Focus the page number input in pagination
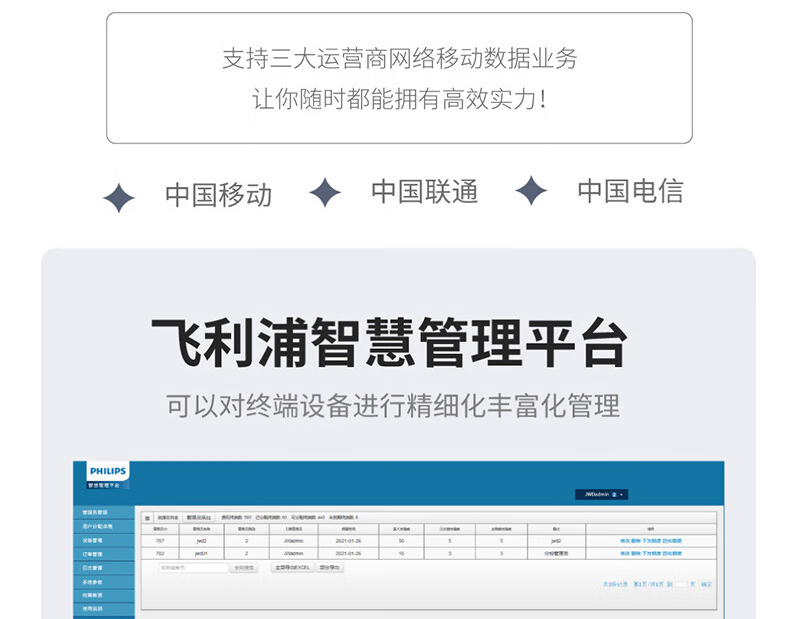Image resolution: width=800 pixels, height=619 pixels. [x=681, y=584]
